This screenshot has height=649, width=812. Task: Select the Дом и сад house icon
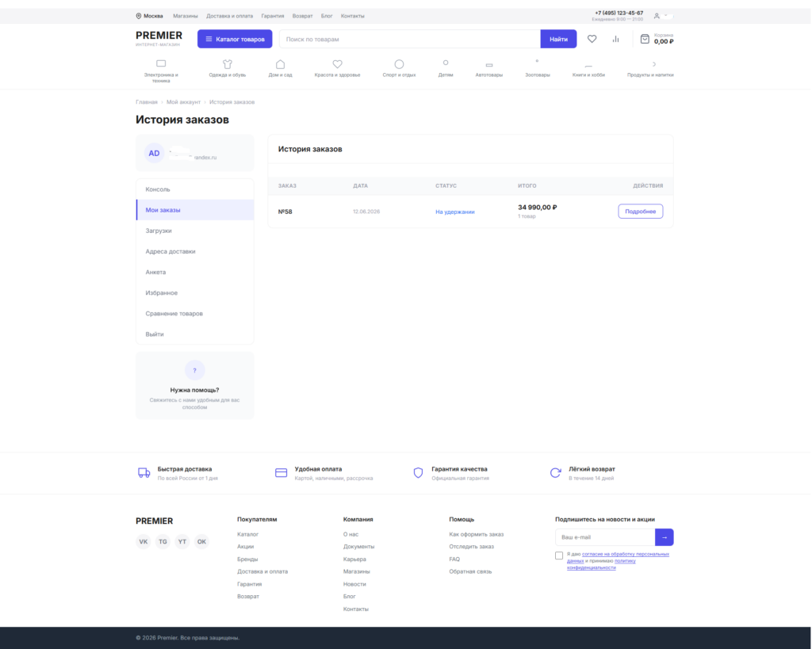[280, 64]
